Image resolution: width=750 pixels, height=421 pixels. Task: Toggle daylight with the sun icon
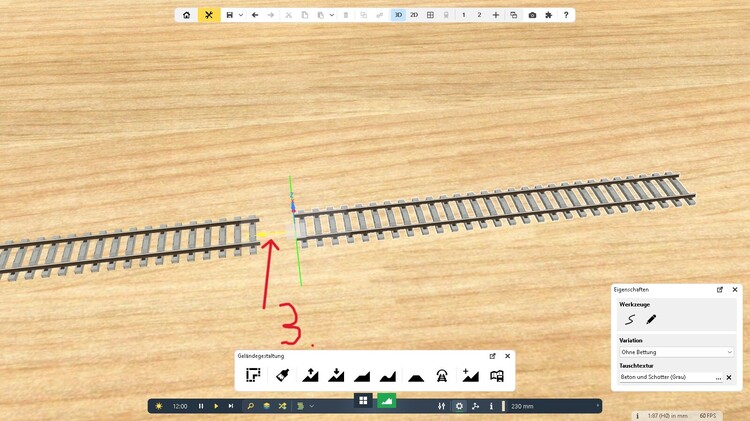click(x=159, y=406)
